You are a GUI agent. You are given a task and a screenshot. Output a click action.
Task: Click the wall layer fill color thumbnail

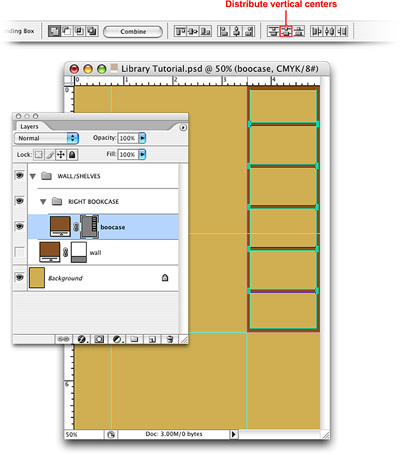pos(50,252)
